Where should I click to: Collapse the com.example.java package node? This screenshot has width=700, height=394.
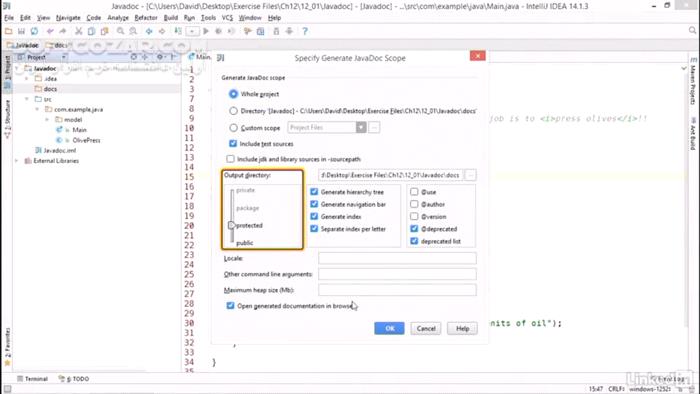coord(38,109)
